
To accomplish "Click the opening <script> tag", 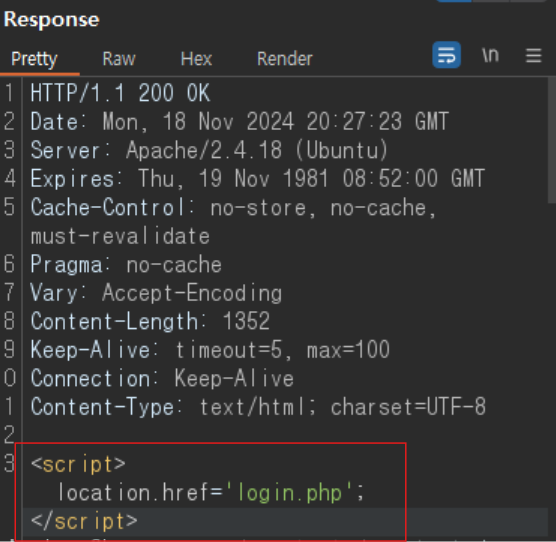I will click(78, 464).
